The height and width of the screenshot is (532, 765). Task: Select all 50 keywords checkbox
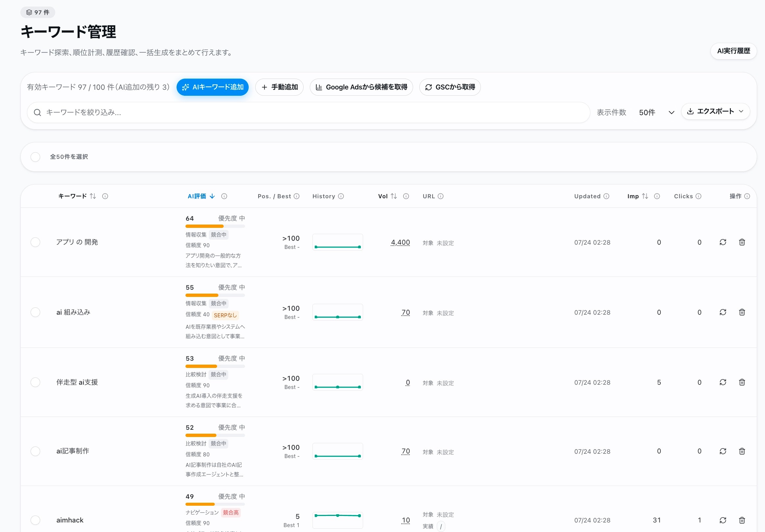(x=35, y=157)
